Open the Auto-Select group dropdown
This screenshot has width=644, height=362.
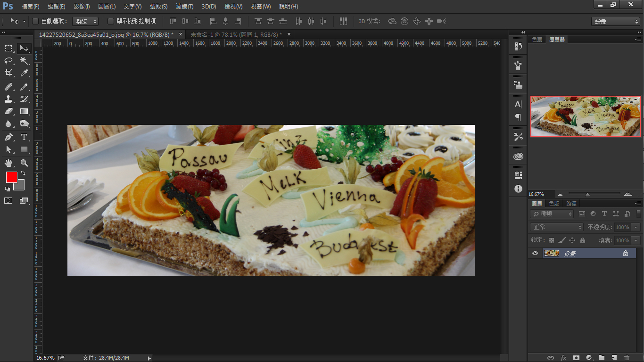tap(85, 21)
